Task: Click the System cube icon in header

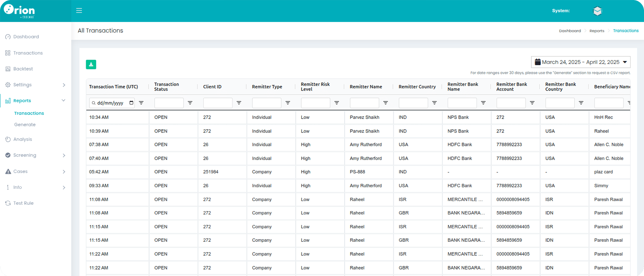Action: 597,11
